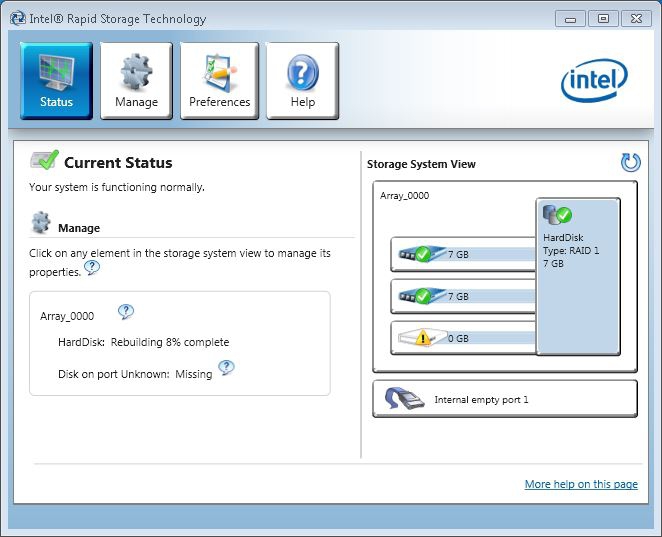Screen dimensions: 662x537
Task: Click the app icon in title bar
Action: point(18,19)
